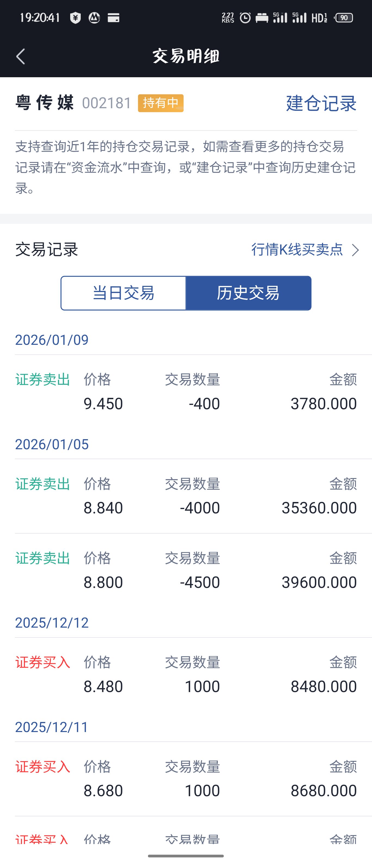
Task: Tap the wallet card status icon
Action: pos(113,17)
